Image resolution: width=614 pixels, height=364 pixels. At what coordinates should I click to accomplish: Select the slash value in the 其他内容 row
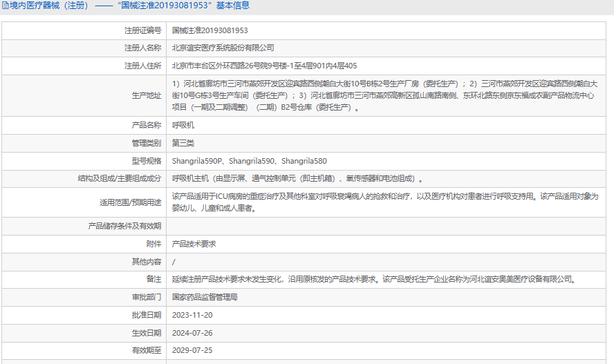click(174, 262)
